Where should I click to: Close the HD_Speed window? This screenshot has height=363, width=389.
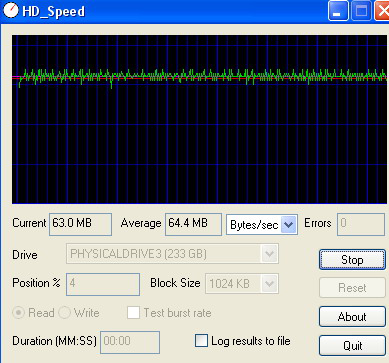[382, 11]
